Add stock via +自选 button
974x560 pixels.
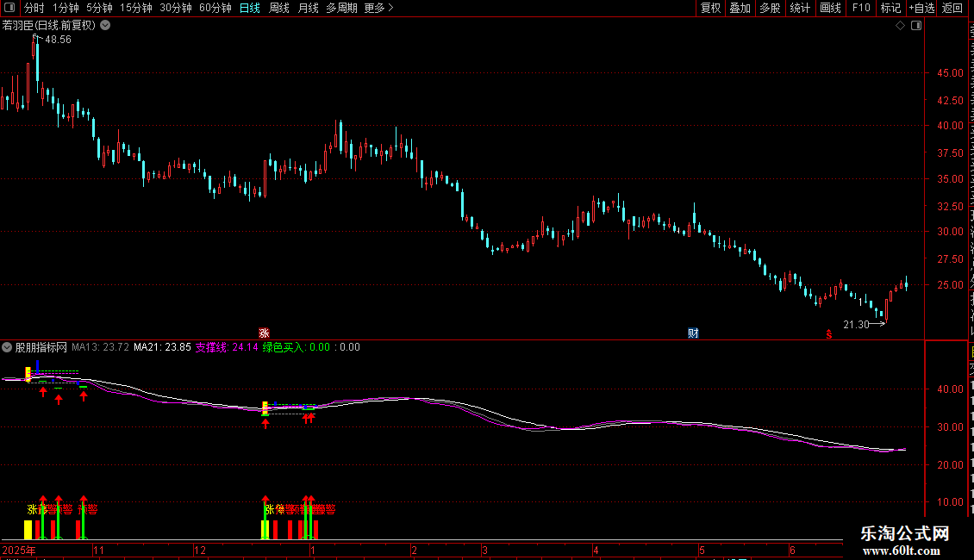click(921, 8)
